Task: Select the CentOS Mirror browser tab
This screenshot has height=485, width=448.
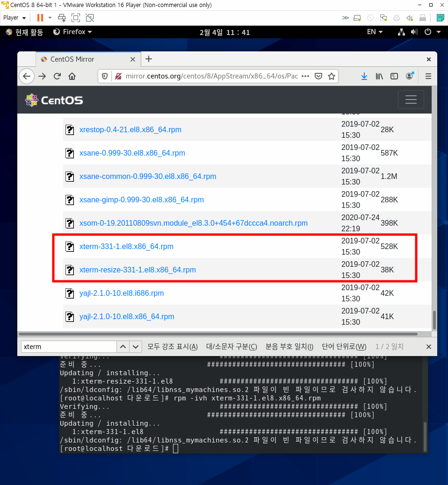Action: [88, 59]
